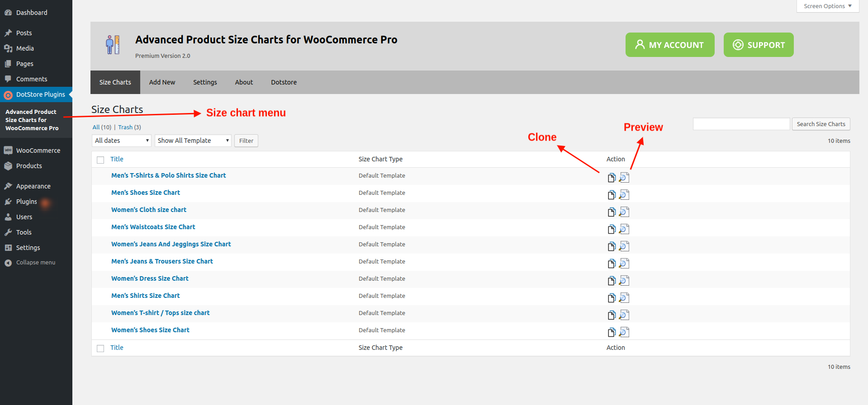Open Pages in the sidebar

pyautogui.click(x=36, y=64)
